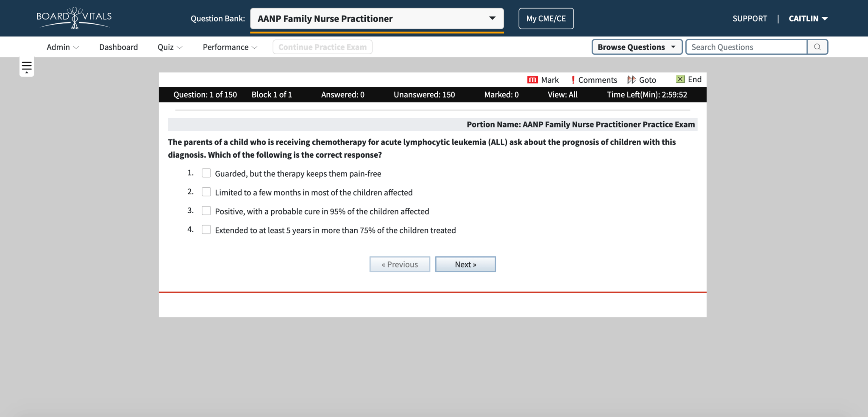The height and width of the screenshot is (417, 868).
Task: Open the hamburger sidebar menu icon
Action: click(x=27, y=67)
